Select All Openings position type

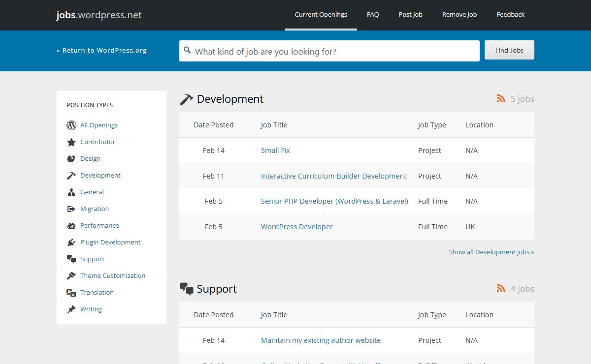(x=99, y=125)
